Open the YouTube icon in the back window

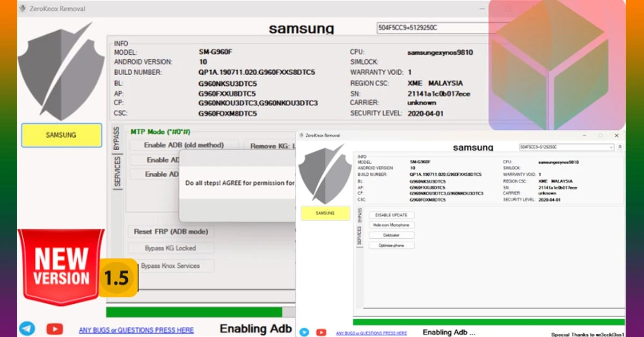(x=55, y=329)
